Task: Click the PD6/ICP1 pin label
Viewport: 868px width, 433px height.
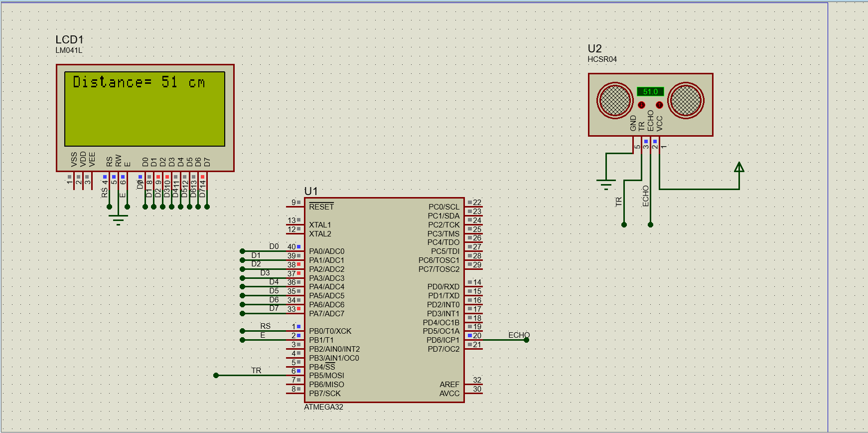Action: click(443, 340)
